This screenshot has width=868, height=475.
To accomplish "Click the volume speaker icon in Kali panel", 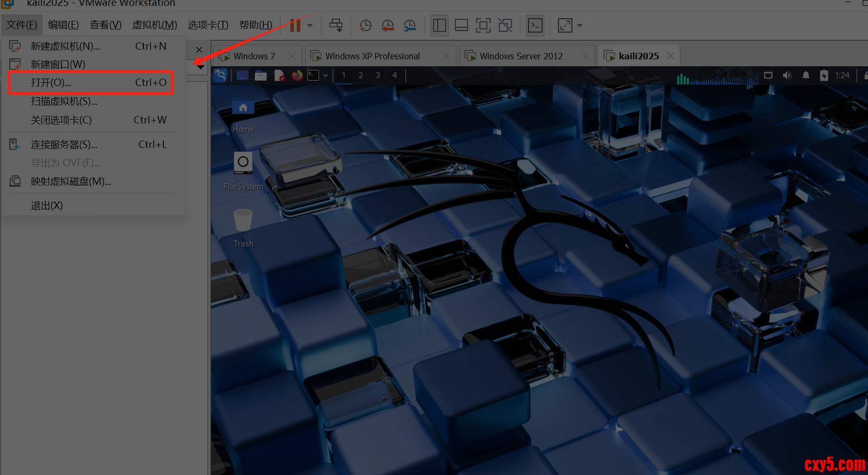I will (787, 75).
